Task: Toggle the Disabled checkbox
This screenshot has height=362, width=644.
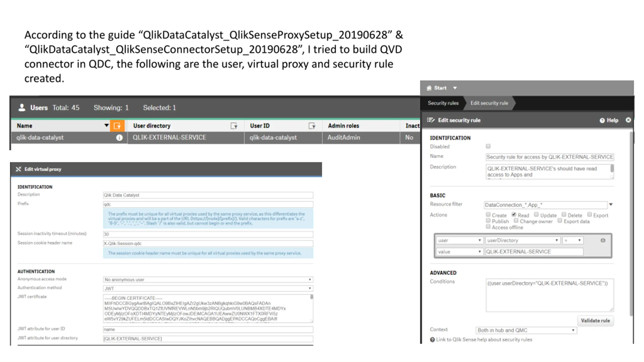Action: click(488, 146)
